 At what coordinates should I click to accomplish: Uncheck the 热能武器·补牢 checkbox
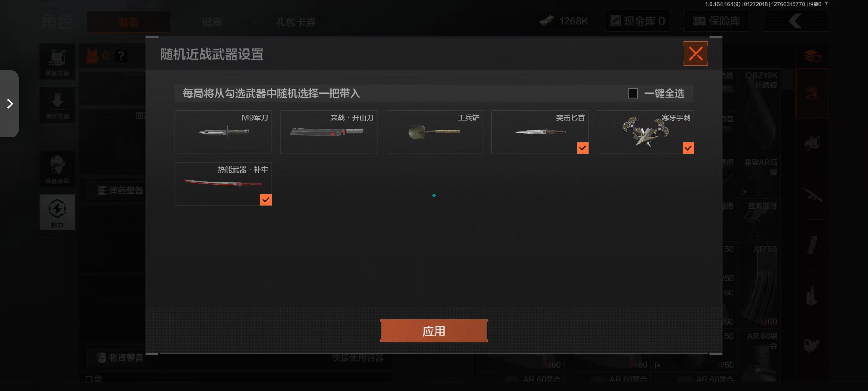(x=266, y=200)
